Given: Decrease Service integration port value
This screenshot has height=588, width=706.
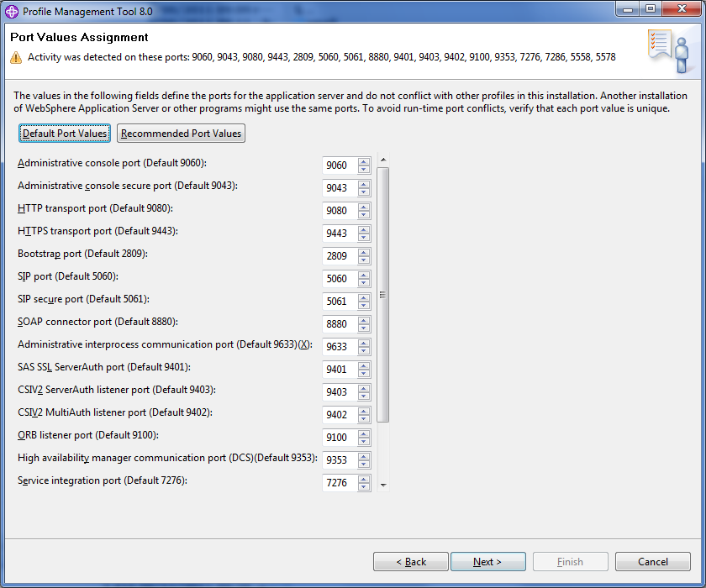Looking at the screenshot, I should pyautogui.click(x=364, y=486).
